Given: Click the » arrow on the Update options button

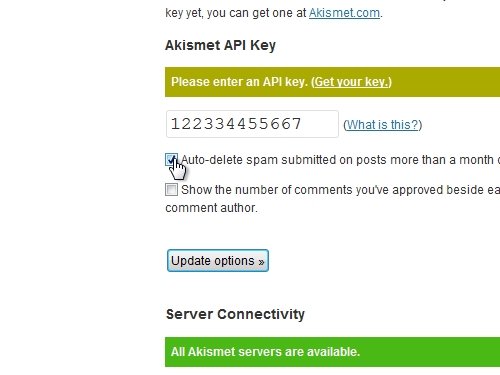Looking at the screenshot, I should click(x=261, y=262).
